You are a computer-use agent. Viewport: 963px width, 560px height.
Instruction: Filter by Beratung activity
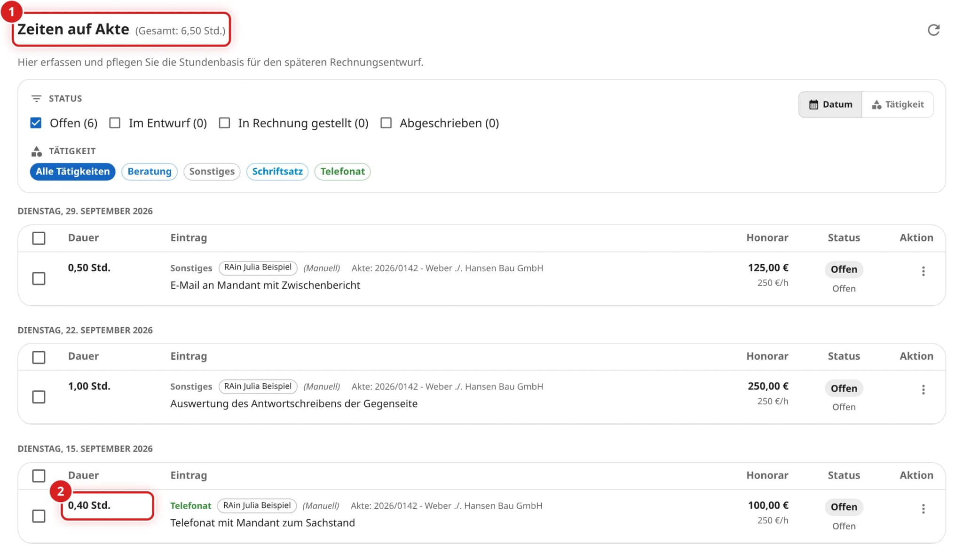[150, 172]
